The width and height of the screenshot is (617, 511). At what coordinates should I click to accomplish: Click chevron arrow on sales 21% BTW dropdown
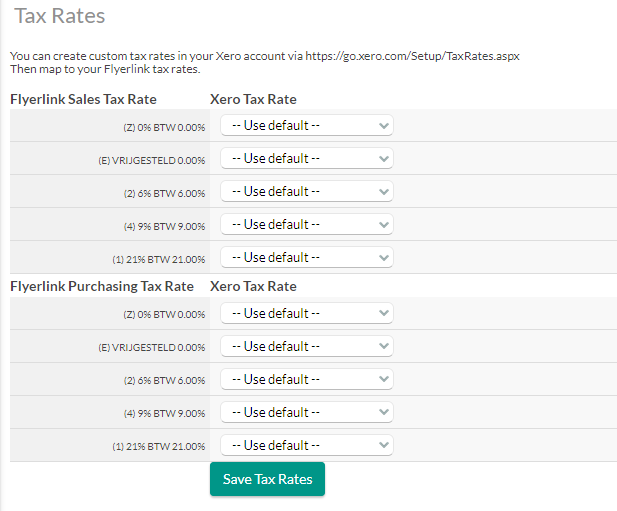[384, 258]
